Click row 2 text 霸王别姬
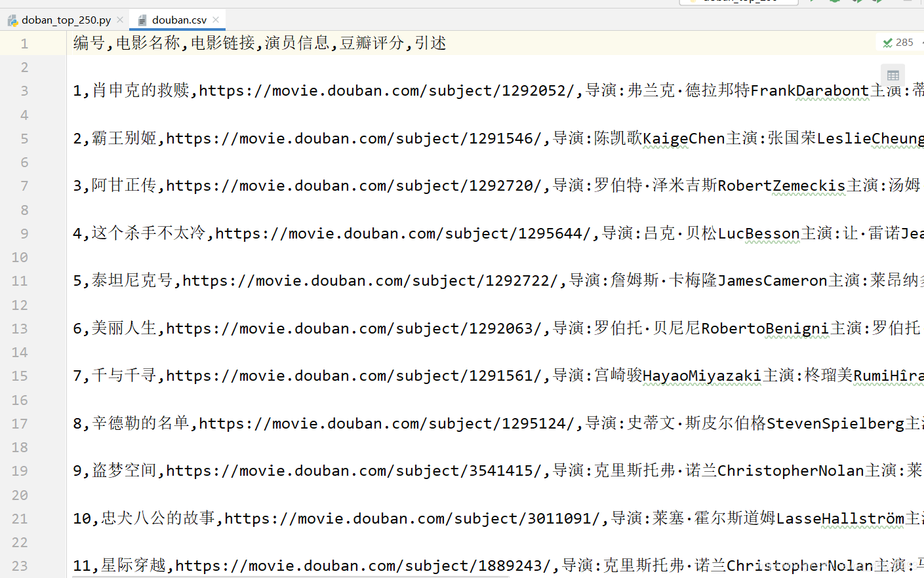 tap(124, 138)
